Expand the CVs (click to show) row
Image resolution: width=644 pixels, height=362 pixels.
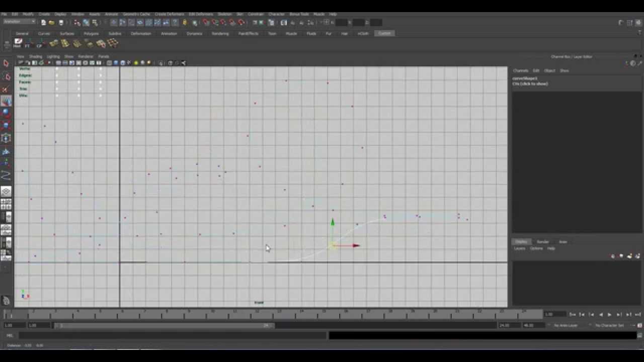[x=530, y=84]
